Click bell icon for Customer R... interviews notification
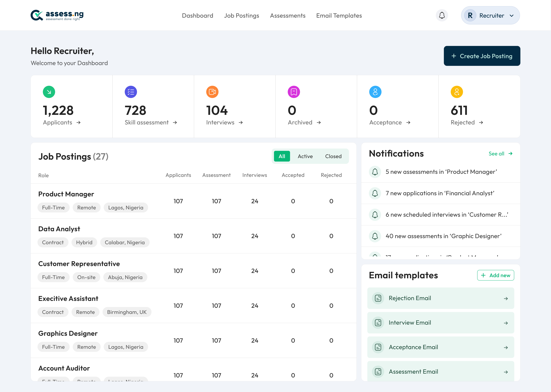551x392 pixels. (375, 215)
